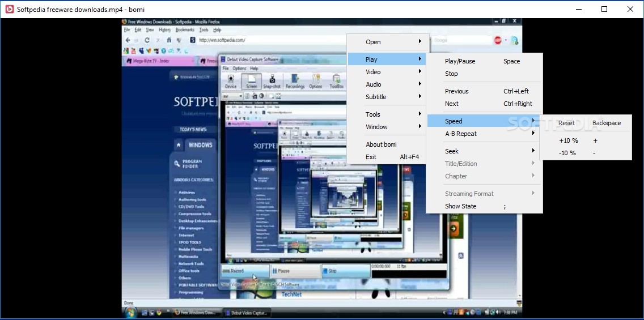Expand arrow next to Video
This screenshot has width=644, height=320.
click(x=420, y=71)
